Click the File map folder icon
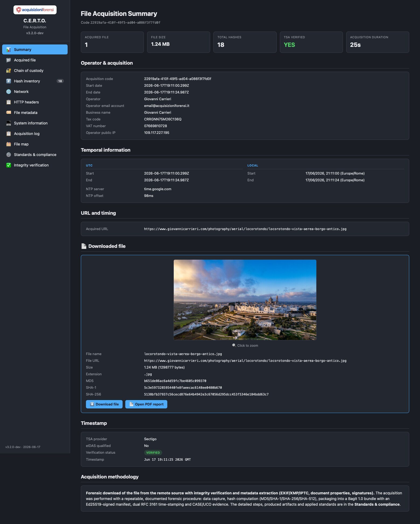The image size is (420, 524). (9, 144)
